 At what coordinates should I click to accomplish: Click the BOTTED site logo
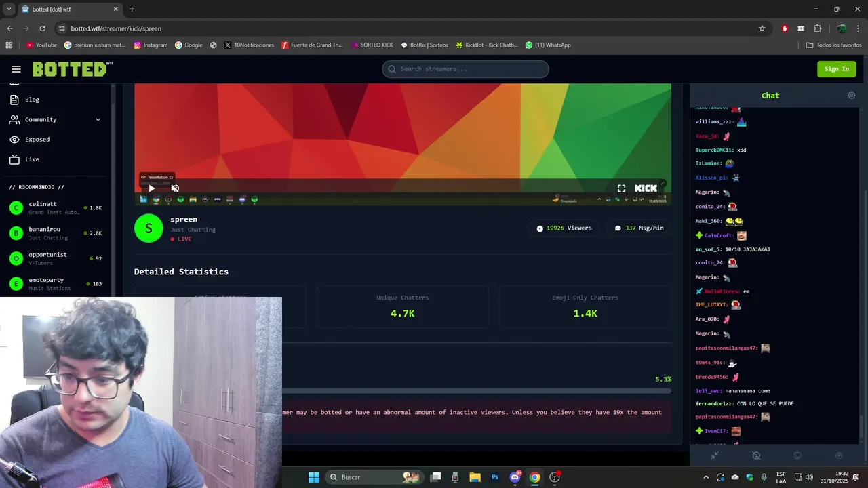pos(73,69)
